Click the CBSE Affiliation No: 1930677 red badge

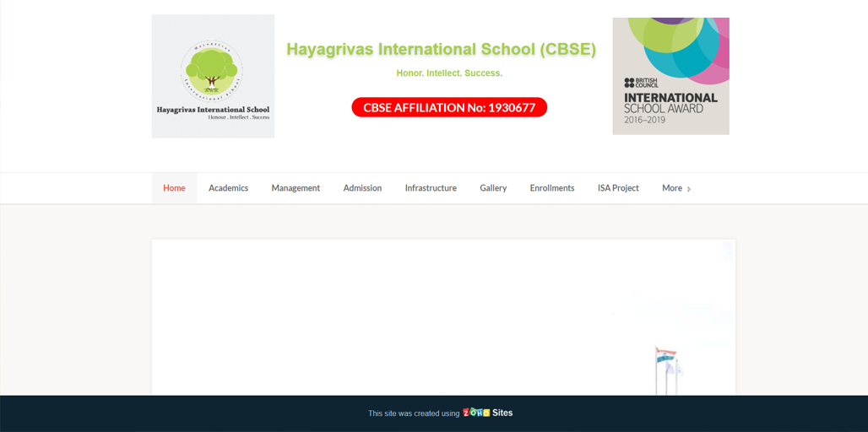449,107
